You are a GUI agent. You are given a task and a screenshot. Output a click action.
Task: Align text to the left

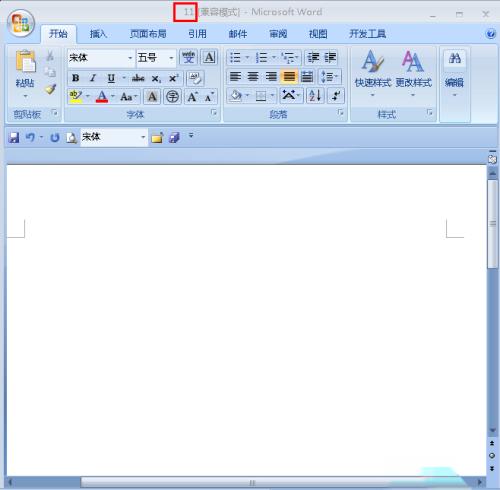(x=235, y=77)
